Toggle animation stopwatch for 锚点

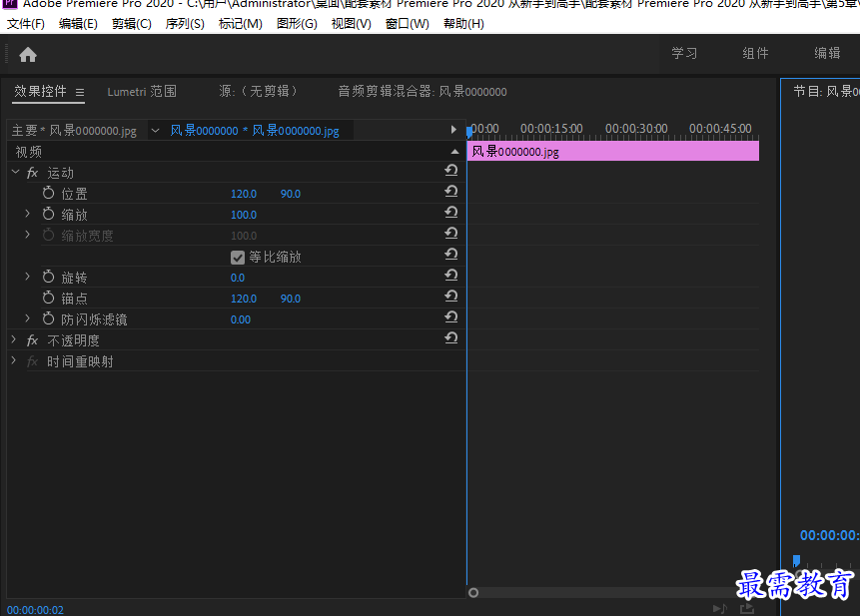tap(48, 298)
